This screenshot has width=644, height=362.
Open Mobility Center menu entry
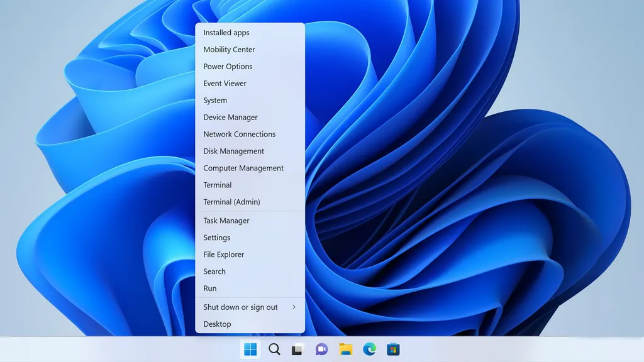point(250,49)
